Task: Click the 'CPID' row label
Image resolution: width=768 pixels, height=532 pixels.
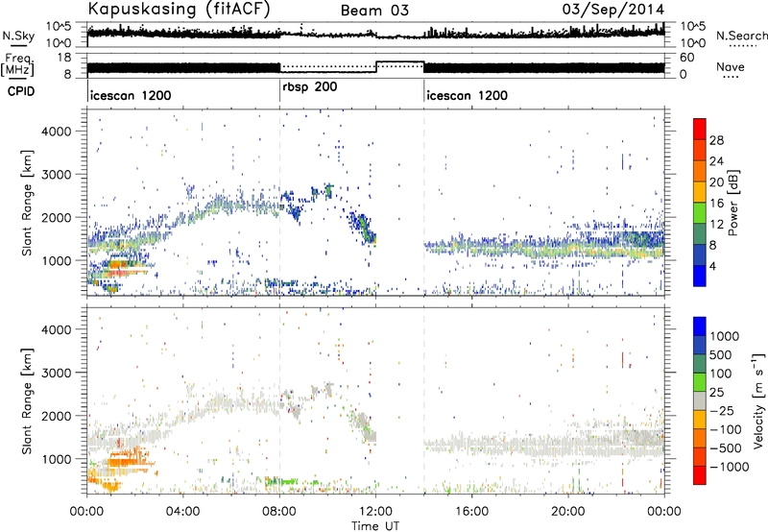Action: click(21, 91)
